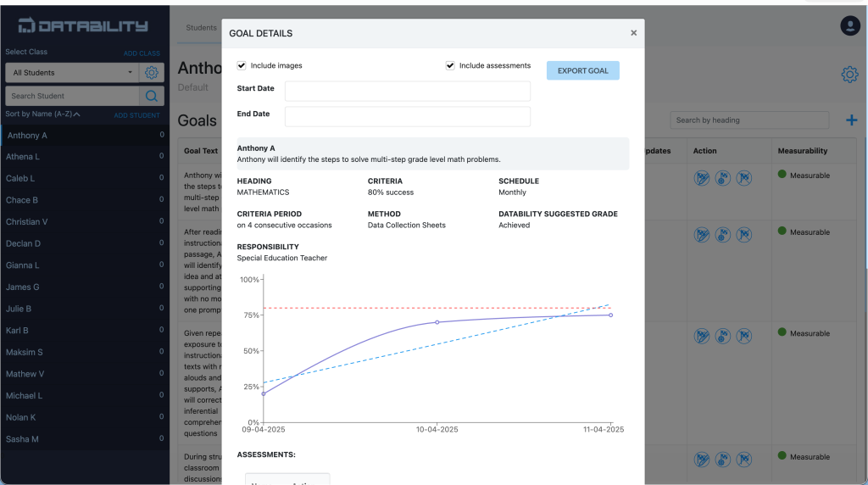Click the blue plus icon to add goal

click(851, 120)
